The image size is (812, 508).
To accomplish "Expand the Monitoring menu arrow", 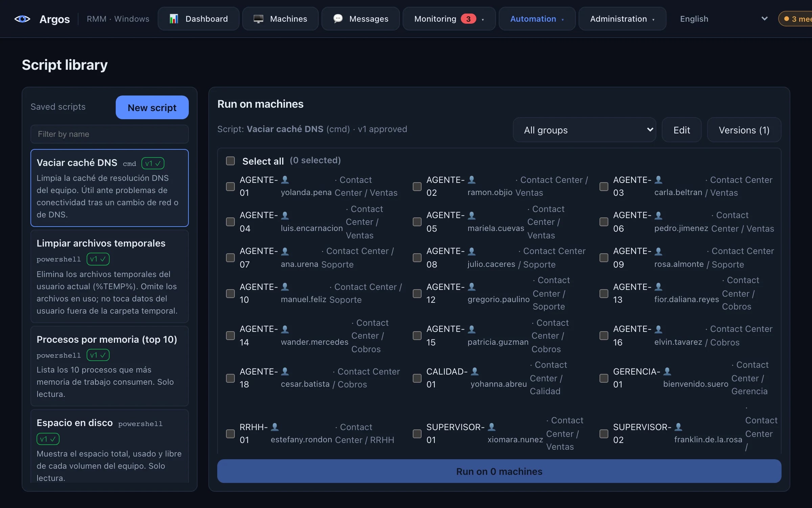I will point(483,20).
